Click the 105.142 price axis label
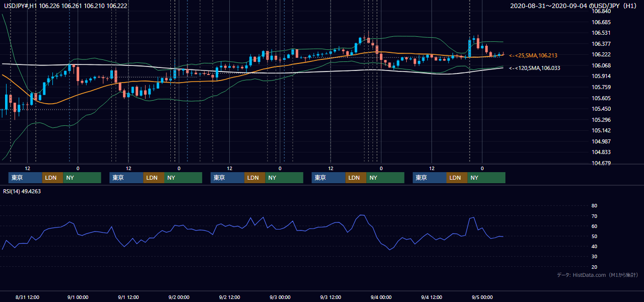 pos(601,131)
